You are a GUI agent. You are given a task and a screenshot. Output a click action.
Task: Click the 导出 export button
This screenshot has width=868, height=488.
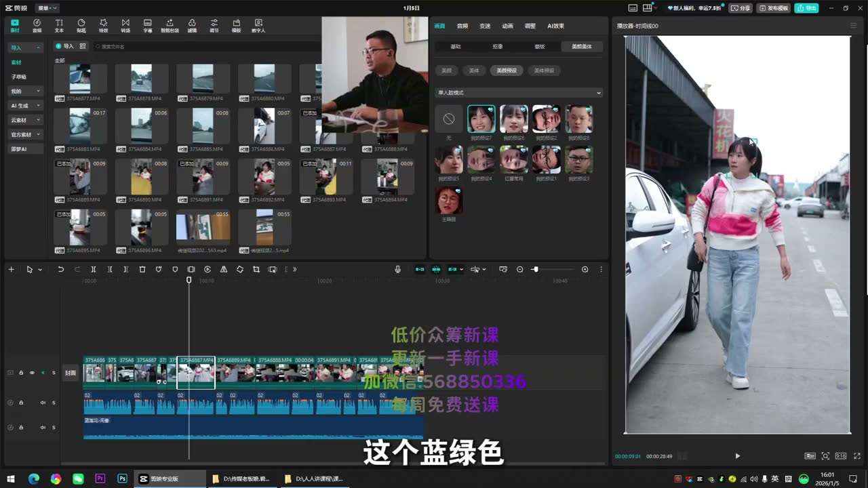pyautogui.click(x=807, y=8)
